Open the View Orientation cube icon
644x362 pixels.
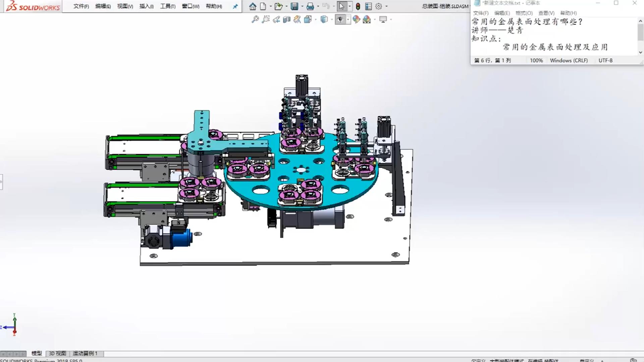click(x=308, y=19)
